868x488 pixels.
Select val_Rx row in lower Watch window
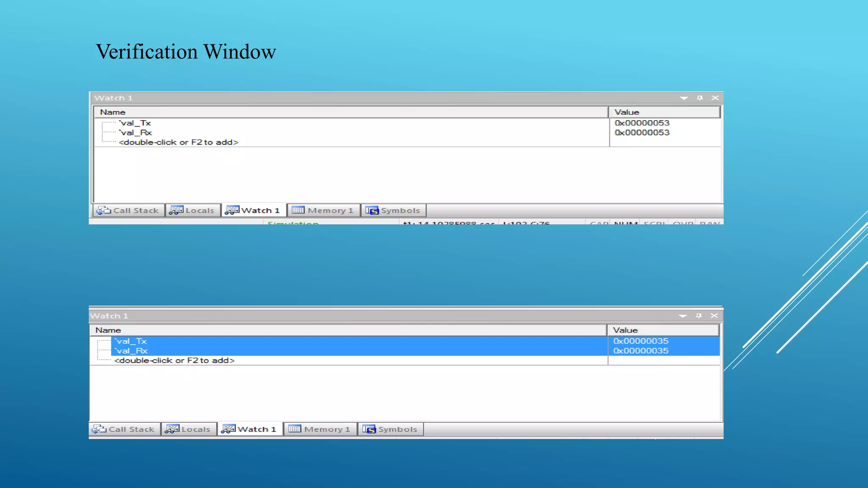(x=405, y=351)
